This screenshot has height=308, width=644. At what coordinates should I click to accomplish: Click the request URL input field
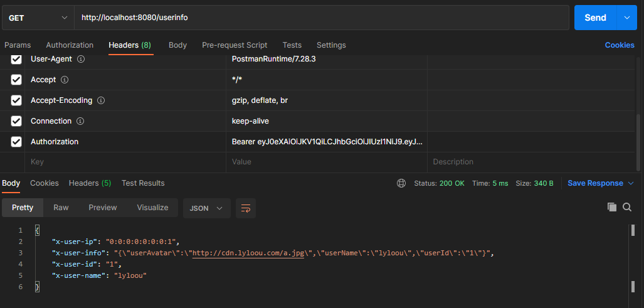(x=320, y=18)
